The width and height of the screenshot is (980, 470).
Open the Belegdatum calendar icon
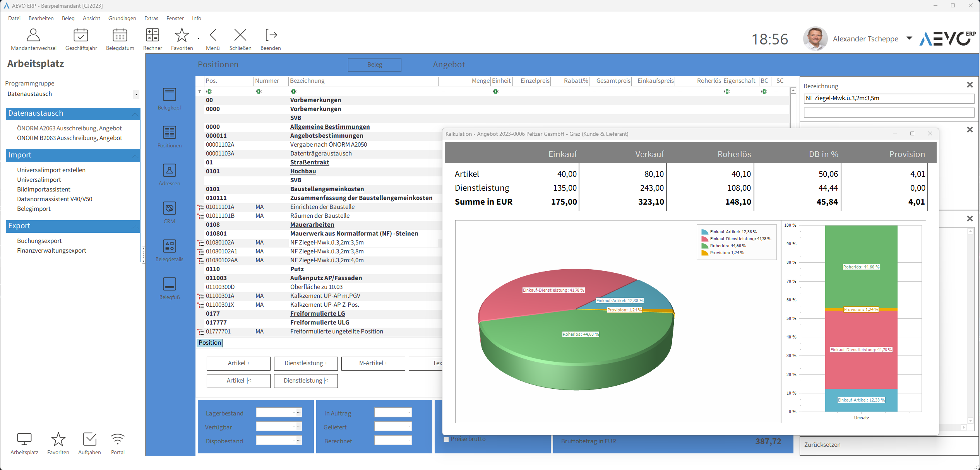[x=120, y=35]
